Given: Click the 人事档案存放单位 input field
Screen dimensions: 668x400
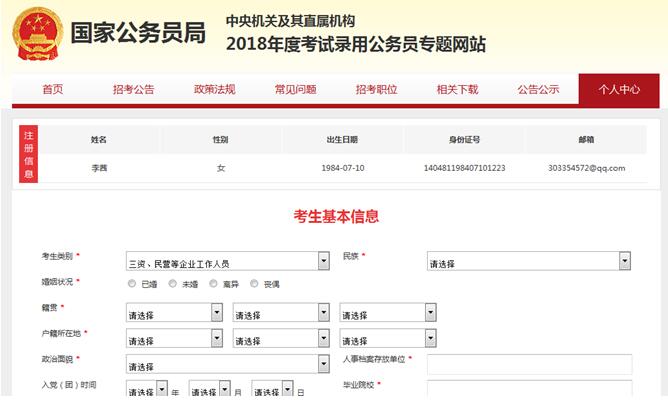Looking at the screenshot, I should (x=529, y=365).
